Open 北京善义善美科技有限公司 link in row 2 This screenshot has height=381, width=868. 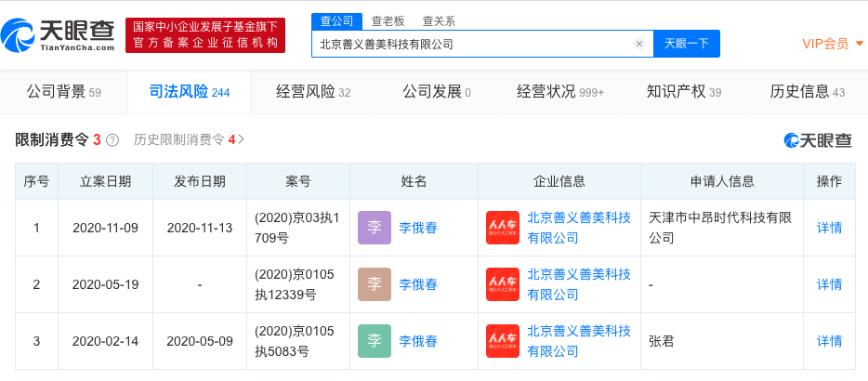point(578,284)
